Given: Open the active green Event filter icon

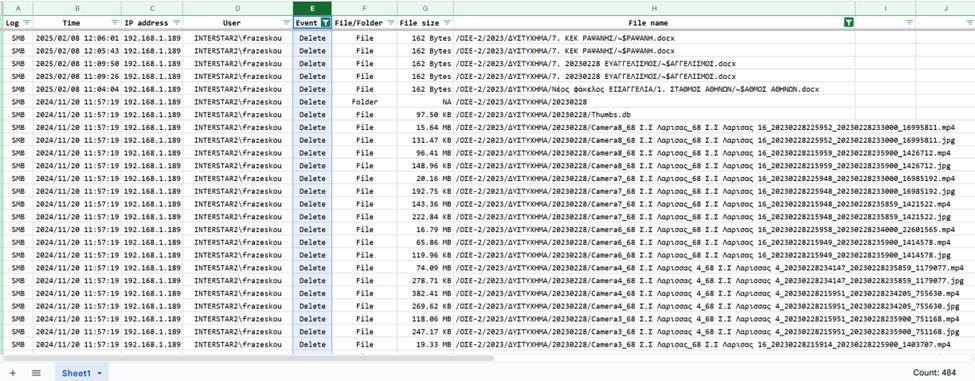Looking at the screenshot, I should click(325, 22).
